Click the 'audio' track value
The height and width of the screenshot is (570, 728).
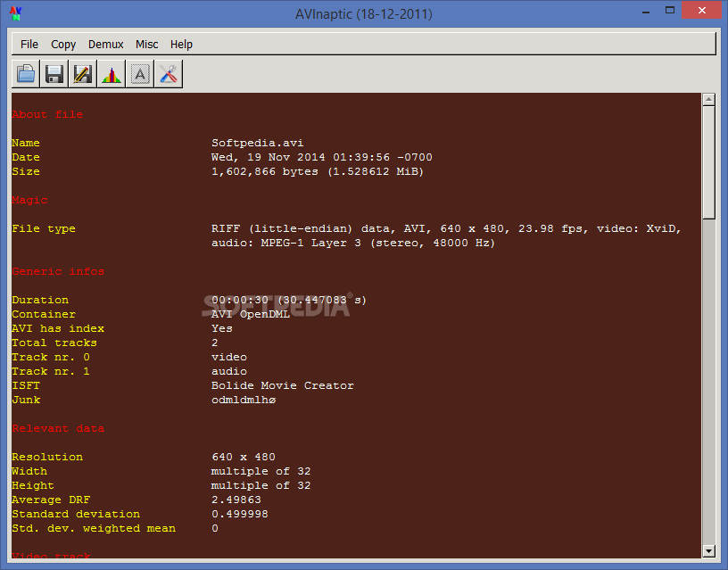click(x=229, y=371)
